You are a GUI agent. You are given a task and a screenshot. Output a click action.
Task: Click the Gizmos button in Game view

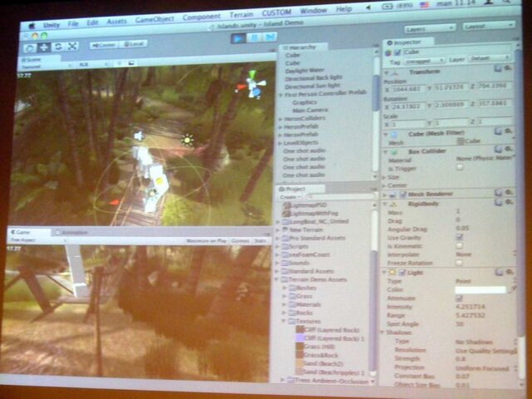pos(240,241)
